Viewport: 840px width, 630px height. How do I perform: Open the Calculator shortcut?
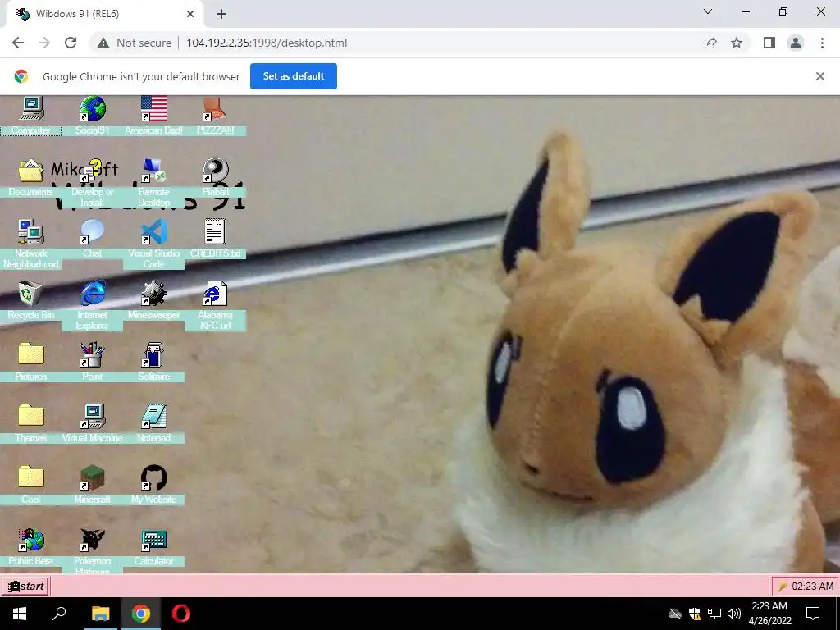(153, 540)
